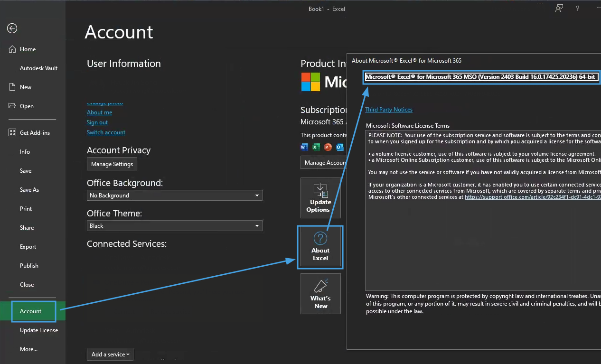Click the Microsoft Software License Terms heading
Viewport: 601px width, 364px height.
tap(408, 126)
